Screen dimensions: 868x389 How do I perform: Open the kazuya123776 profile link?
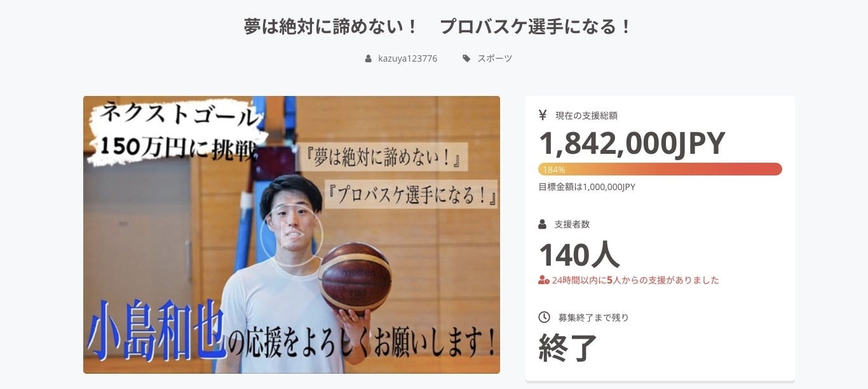tap(407, 58)
